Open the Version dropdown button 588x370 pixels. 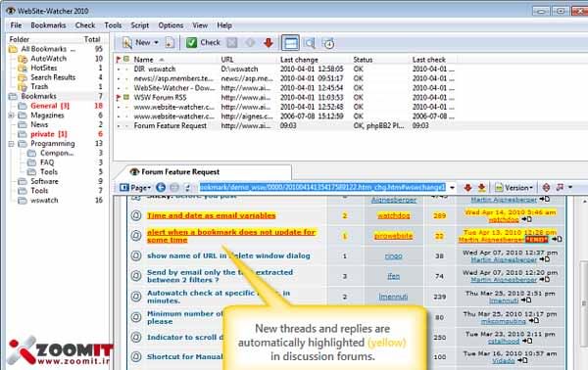(x=514, y=187)
